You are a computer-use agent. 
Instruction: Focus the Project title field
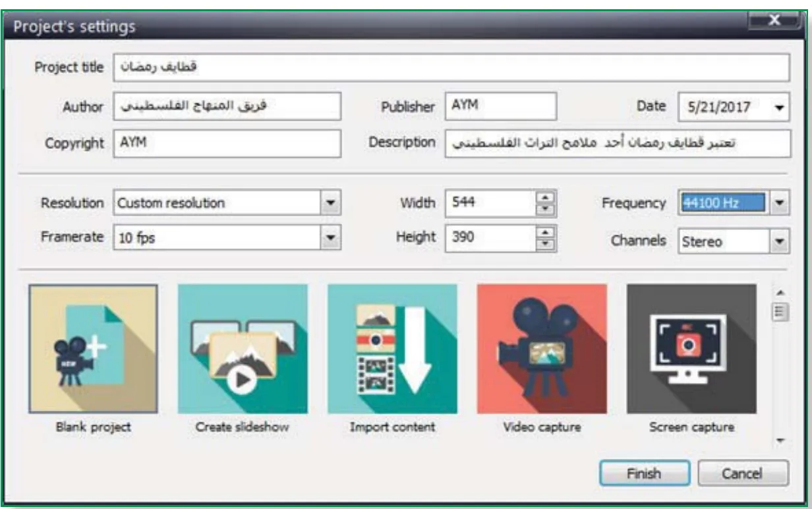(451, 67)
